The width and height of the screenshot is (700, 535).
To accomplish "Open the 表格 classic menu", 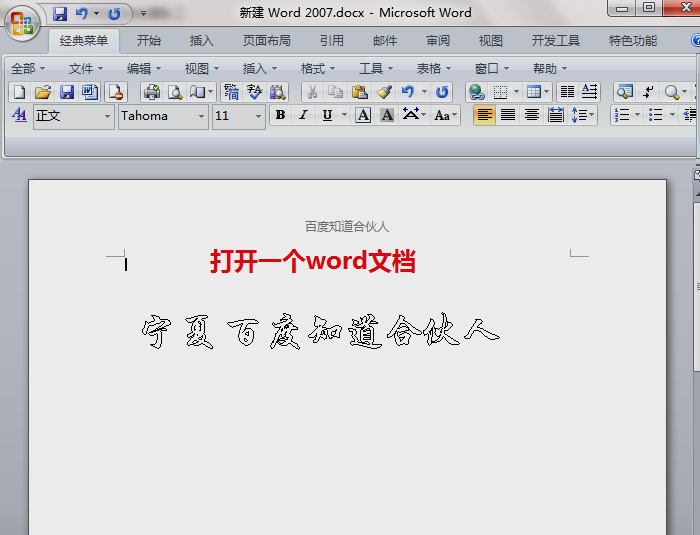I will coord(433,69).
